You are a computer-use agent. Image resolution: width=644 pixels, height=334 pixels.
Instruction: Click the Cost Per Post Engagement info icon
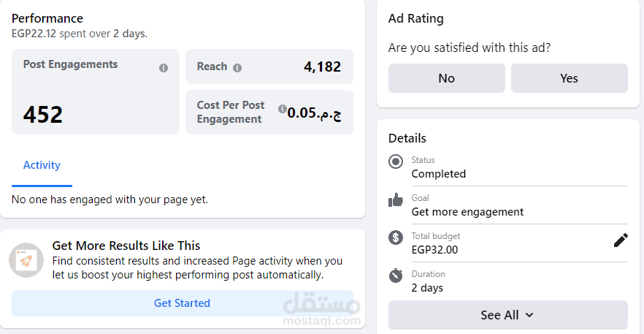click(x=282, y=109)
